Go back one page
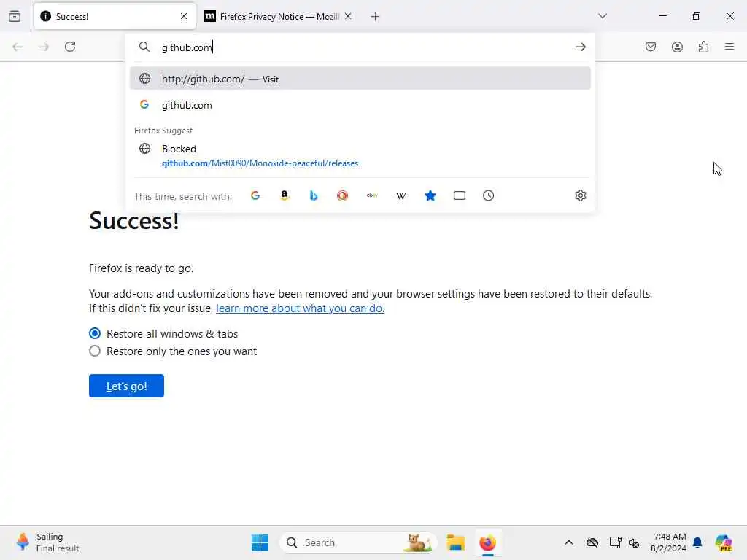747x560 pixels. point(18,47)
